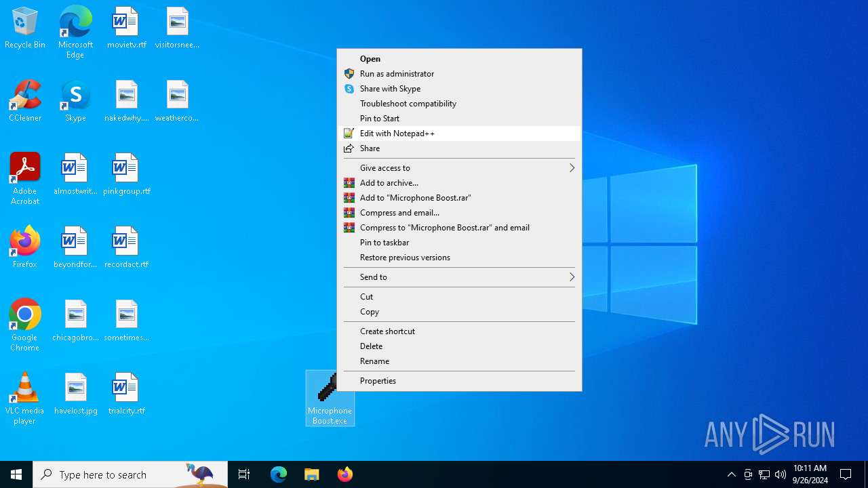The height and width of the screenshot is (488, 868).
Task: Select the trialcity.rtf document icon
Action: click(126, 394)
